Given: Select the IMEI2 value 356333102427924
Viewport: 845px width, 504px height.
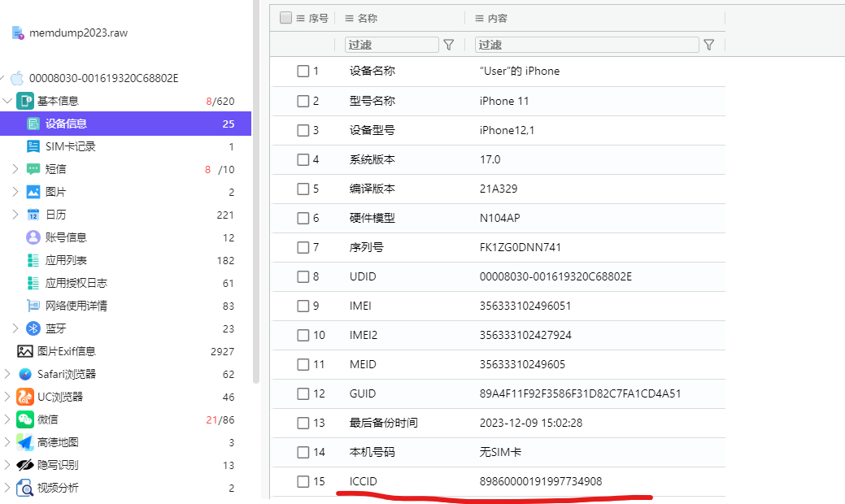Looking at the screenshot, I should 525,335.
